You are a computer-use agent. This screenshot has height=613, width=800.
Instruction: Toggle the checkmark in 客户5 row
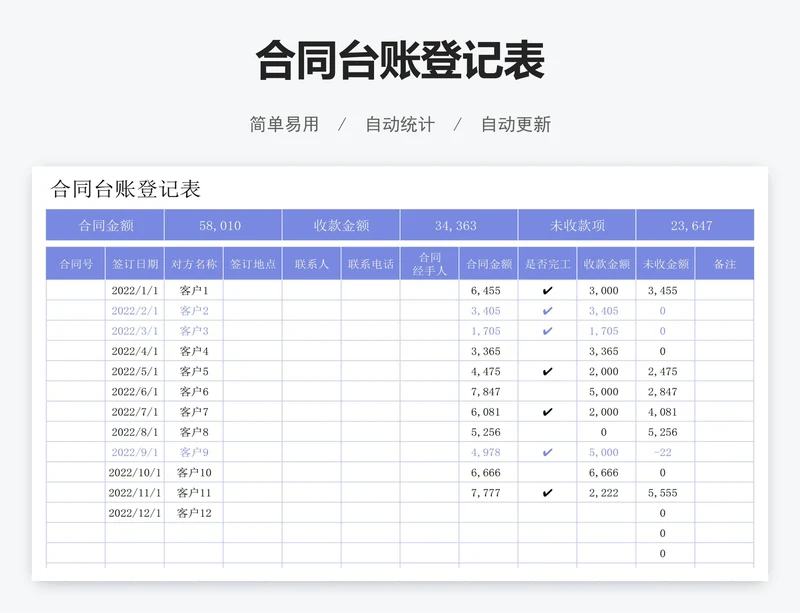[547, 372]
